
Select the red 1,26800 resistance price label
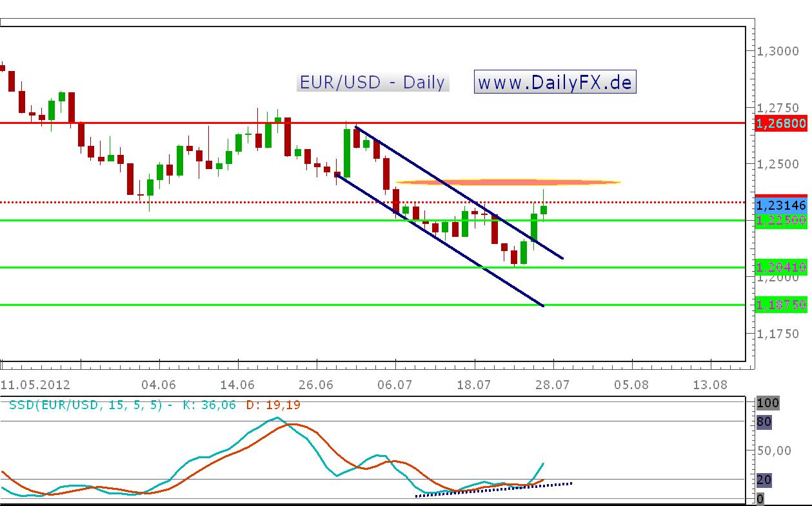tap(781, 123)
